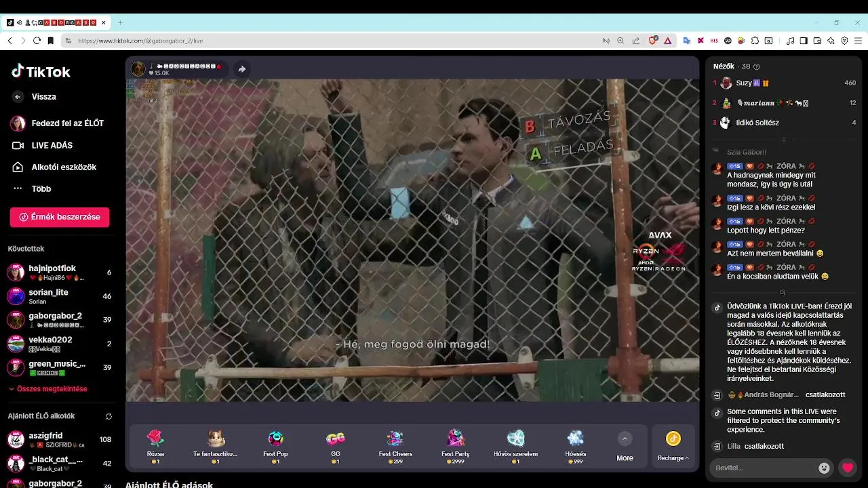Open followed channel green_music_
Viewport: 868px width, 488px height.
click(x=60, y=367)
